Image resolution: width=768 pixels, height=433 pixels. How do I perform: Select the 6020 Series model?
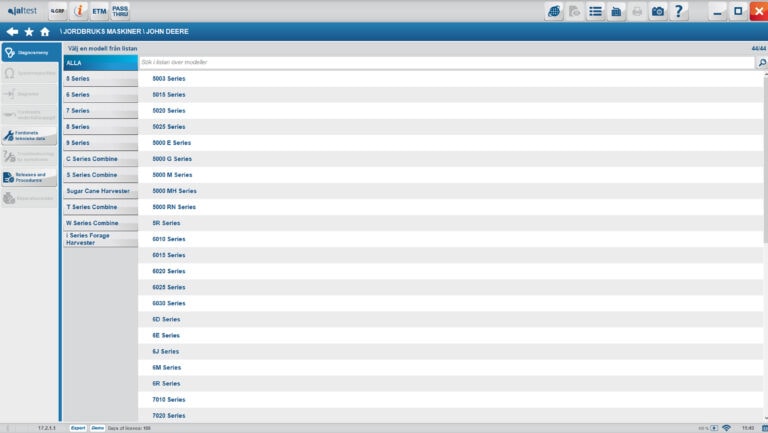click(x=451, y=271)
